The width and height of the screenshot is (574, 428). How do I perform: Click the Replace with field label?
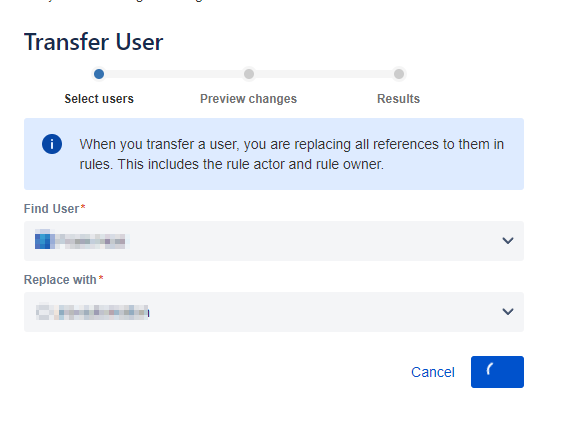tap(64, 280)
